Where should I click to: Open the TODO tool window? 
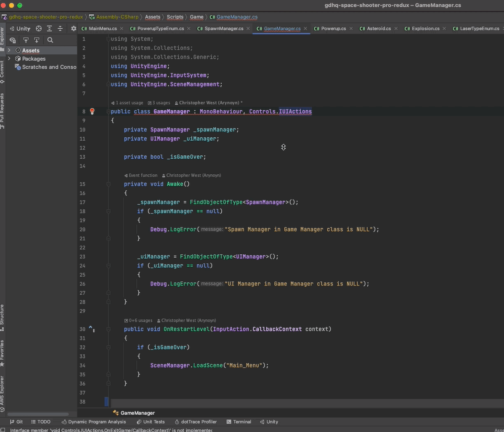(41, 422)
